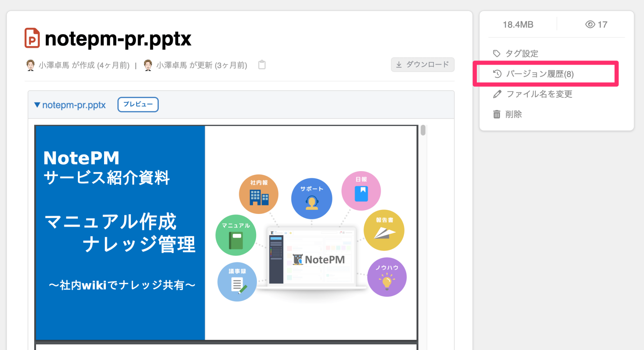The height and width of the screenshot is (350, 644).
Task: Click the tag icon beside タグ設定
Action: [x=497, y=53]
